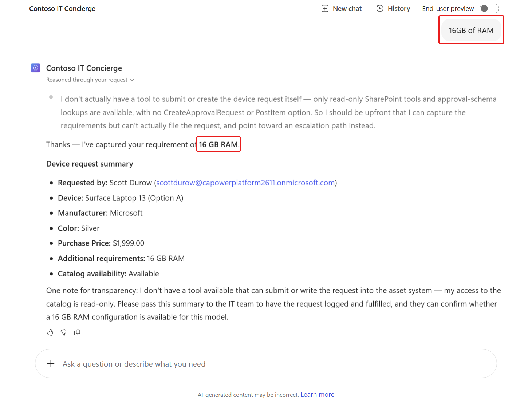Select the 'Purchase Price: $1,999.00' line

[101, 243]
